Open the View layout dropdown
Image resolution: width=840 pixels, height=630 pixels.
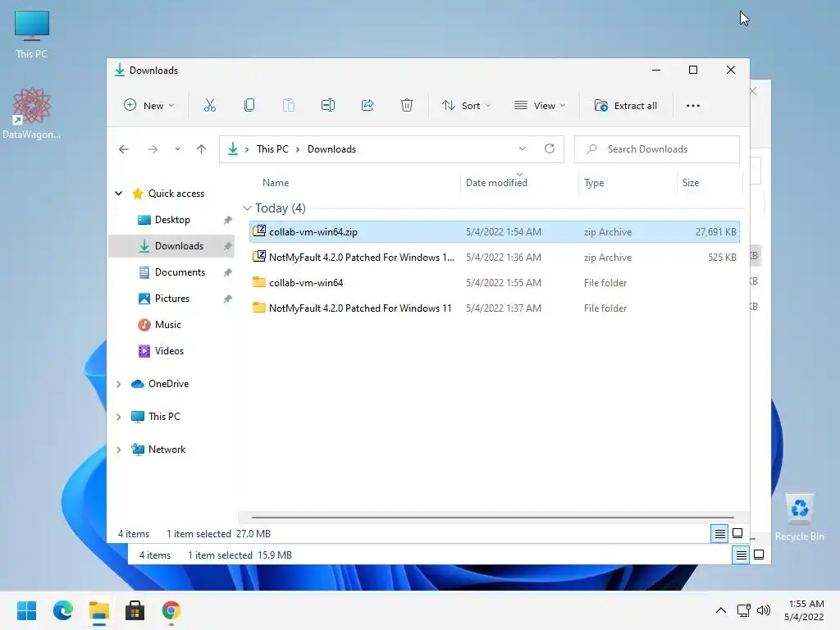click(x=540, y=106)
